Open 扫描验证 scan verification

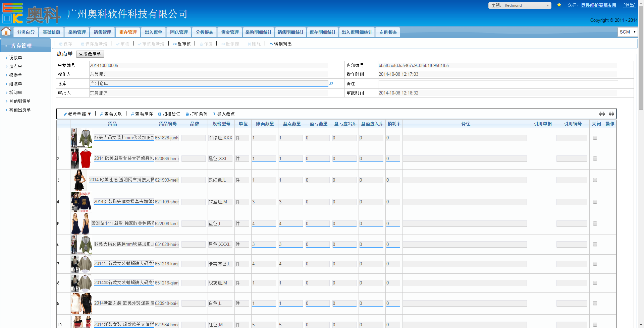tap(169, 114)
